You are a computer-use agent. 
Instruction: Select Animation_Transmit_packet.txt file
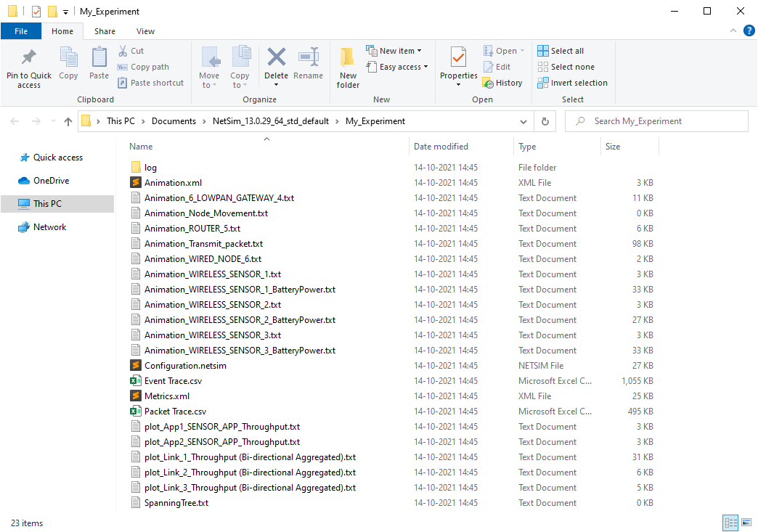click(x=203, y=244)
